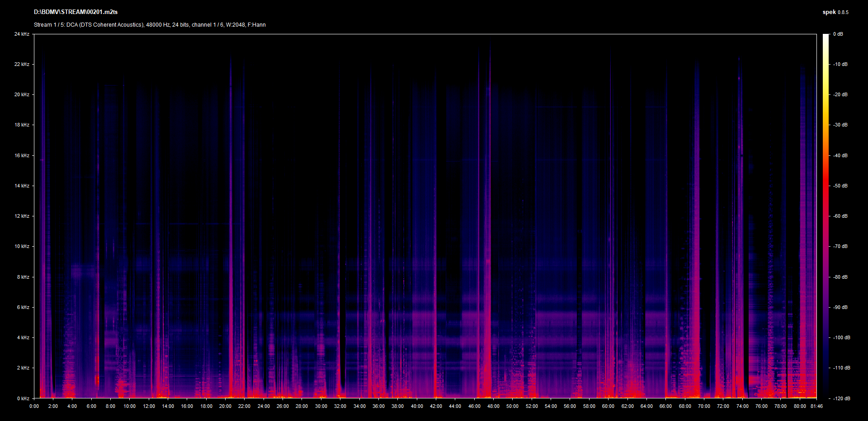This screenshot has width=868, height=421.
Task: Select the 10 kHz frequency axis label
Action: pyautogui.click(x=22, y=247)
